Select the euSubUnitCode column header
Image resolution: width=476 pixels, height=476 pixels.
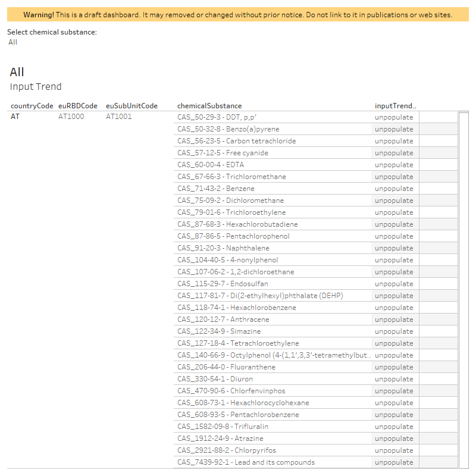tap(131, 106)
